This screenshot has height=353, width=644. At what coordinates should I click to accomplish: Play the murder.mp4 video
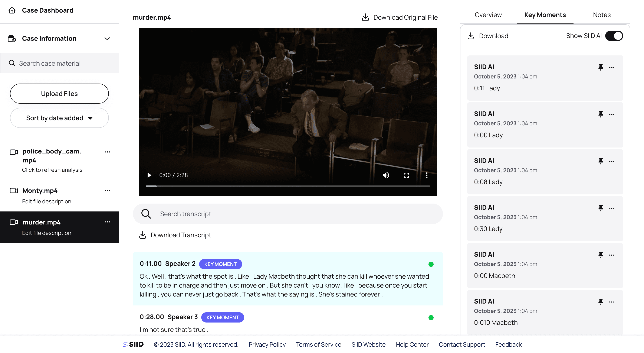coord(149,175)
